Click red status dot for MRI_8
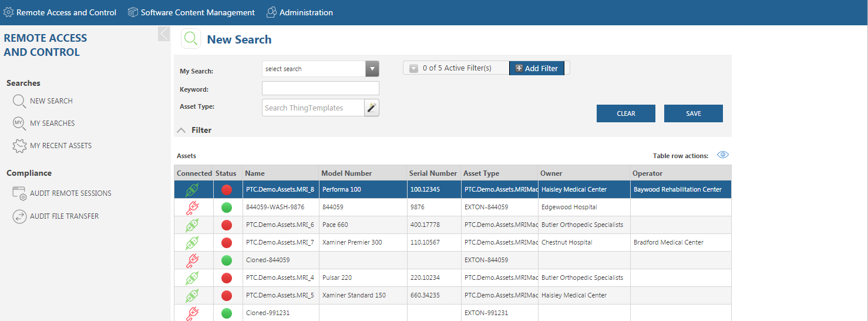Viewport: 868px width, 321px height. coord(227,190)
